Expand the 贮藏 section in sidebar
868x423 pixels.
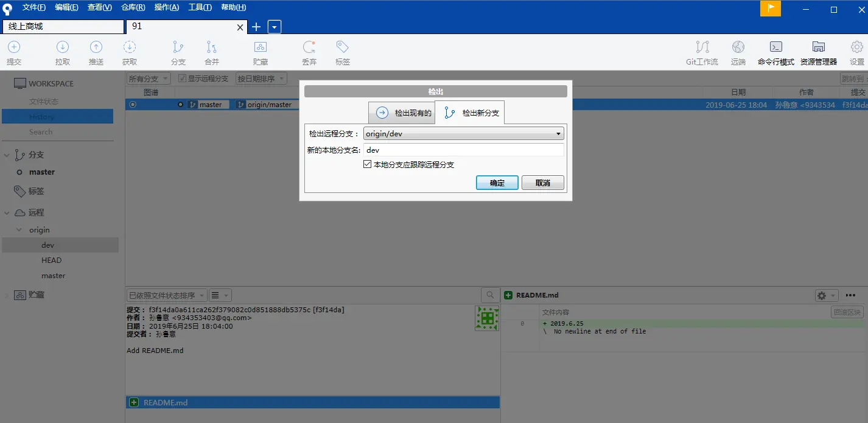click(7, 295)
